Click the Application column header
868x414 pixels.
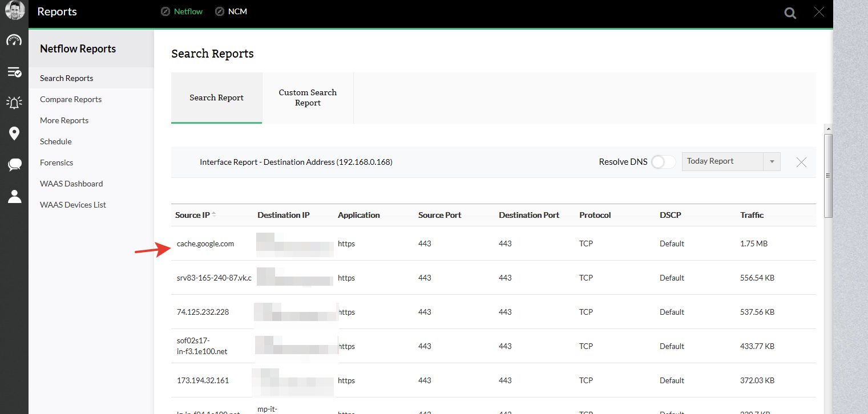tap(359, 215)
